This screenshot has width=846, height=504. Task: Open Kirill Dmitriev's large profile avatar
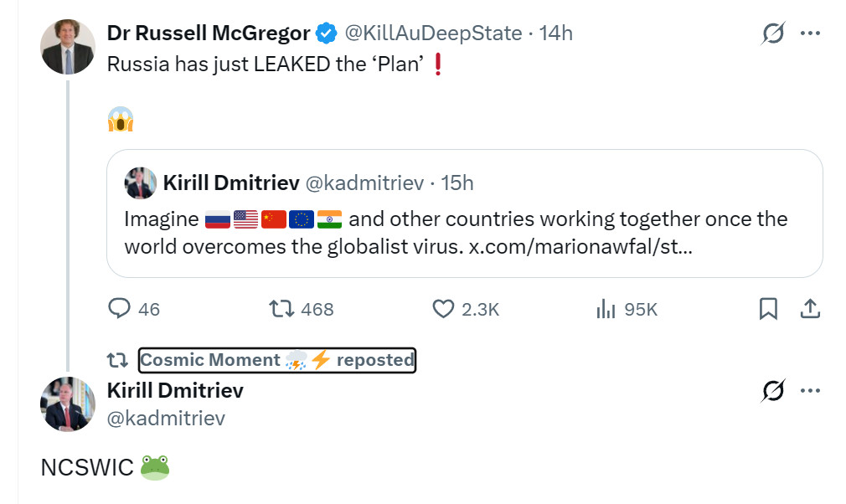67,404
